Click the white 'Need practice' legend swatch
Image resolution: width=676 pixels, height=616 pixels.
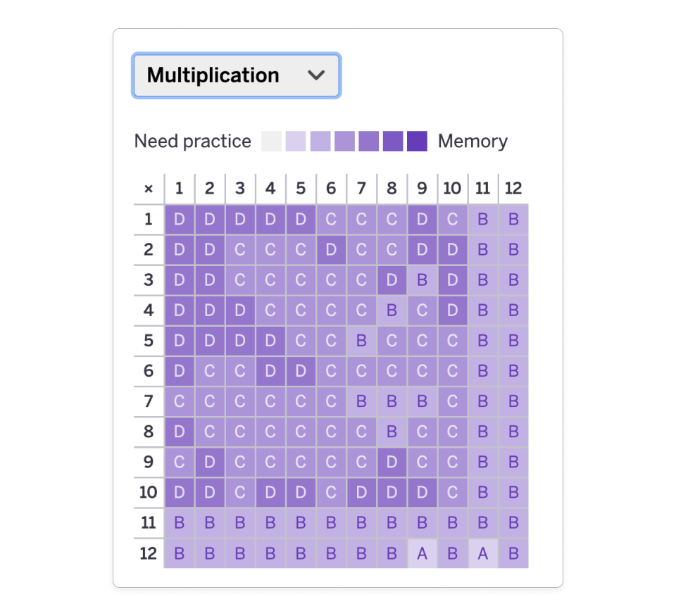[x=271, y=141]
